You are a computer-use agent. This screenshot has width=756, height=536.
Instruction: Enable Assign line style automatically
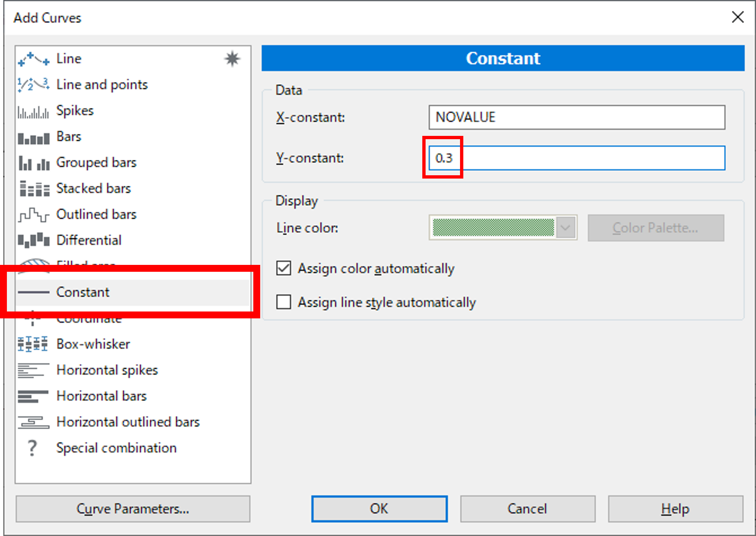(x=284, y=302)
